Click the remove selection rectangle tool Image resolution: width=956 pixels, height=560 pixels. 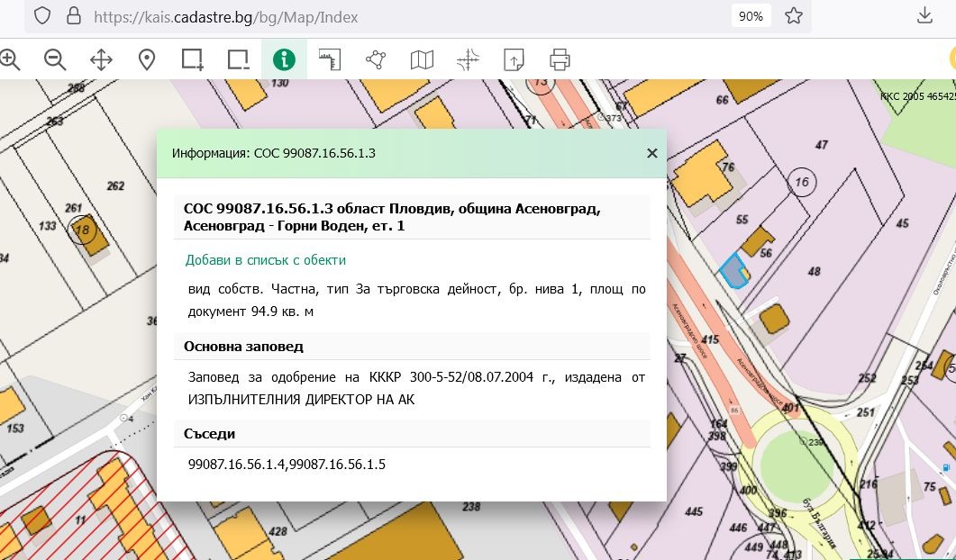pyautogui.click(x=238, y=60)
